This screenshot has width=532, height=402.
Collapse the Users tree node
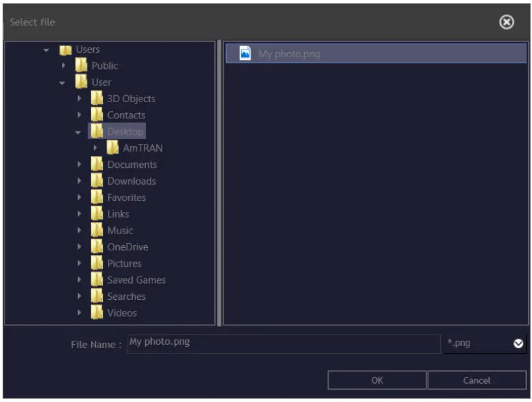tap(45, 49)
